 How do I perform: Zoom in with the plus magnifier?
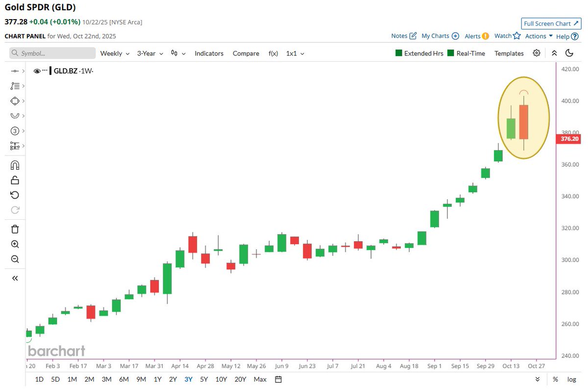point(15,244)
